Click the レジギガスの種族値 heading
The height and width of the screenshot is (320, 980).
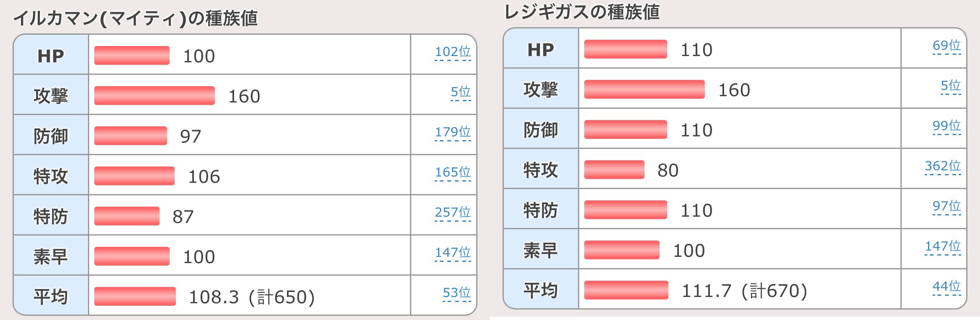tap(582, 12)
